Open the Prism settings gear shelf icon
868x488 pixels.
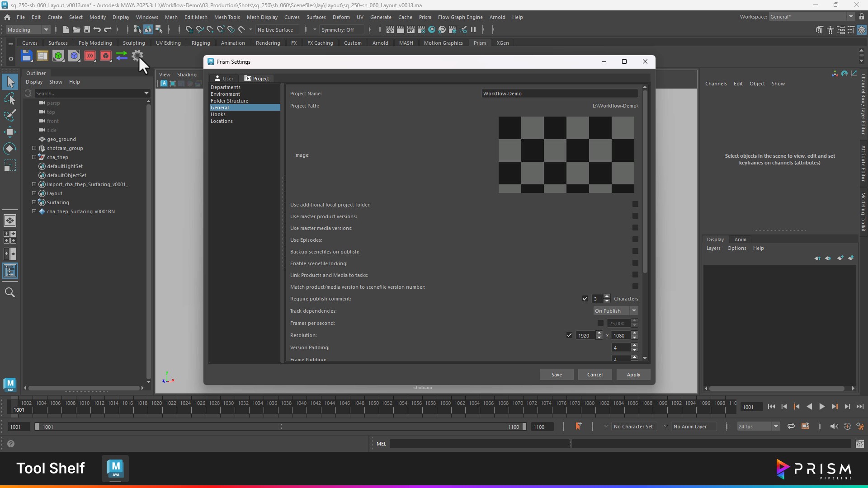point(137,56)
